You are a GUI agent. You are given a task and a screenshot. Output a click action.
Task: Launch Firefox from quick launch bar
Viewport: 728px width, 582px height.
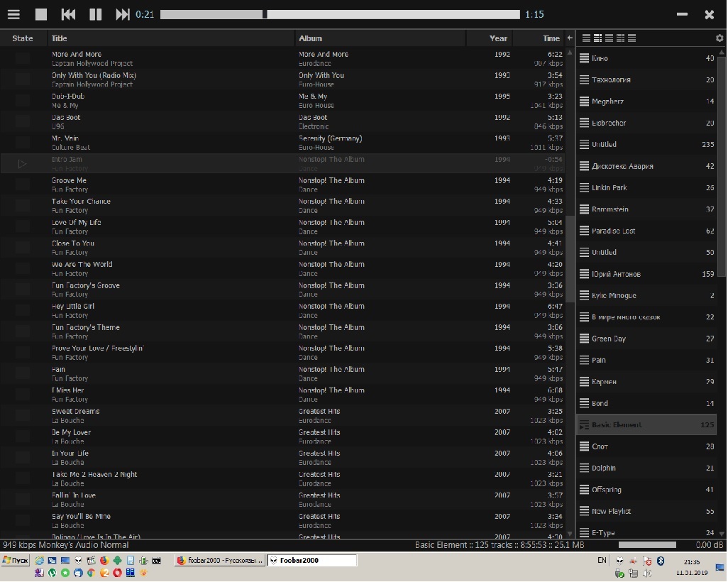pyautogui.click(x=104, y=561)
